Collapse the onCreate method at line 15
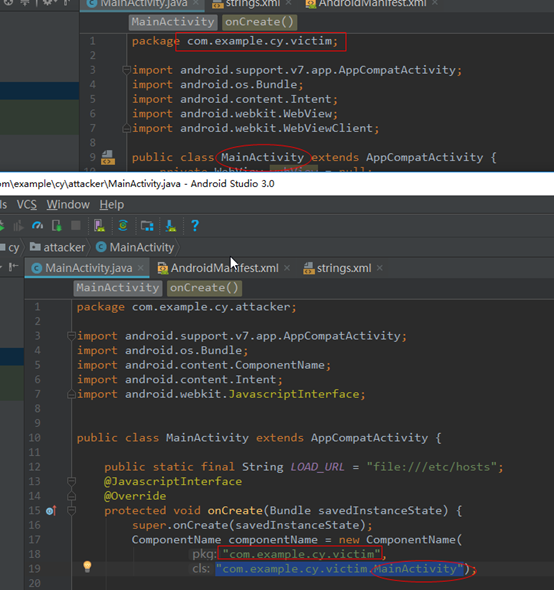554x590 pixels. 71,511
